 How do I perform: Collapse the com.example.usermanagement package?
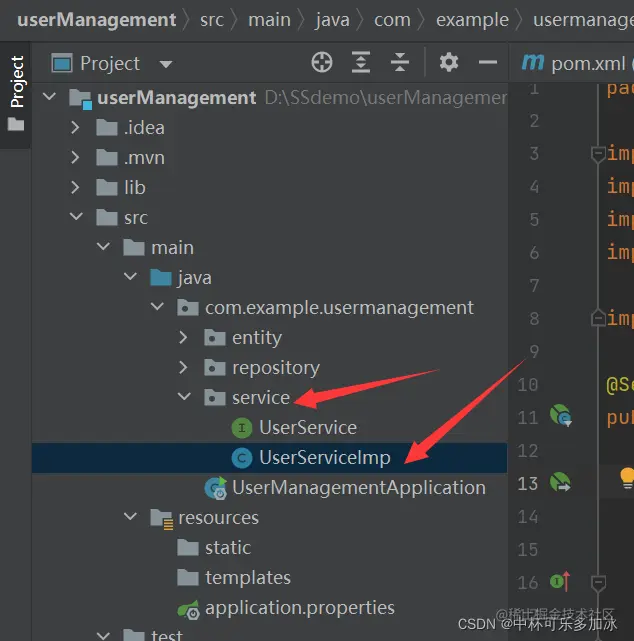point(157,306)
